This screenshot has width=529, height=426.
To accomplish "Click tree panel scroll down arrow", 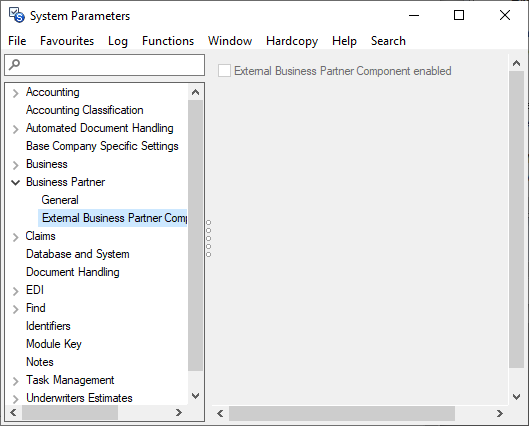I will (195, 396).
